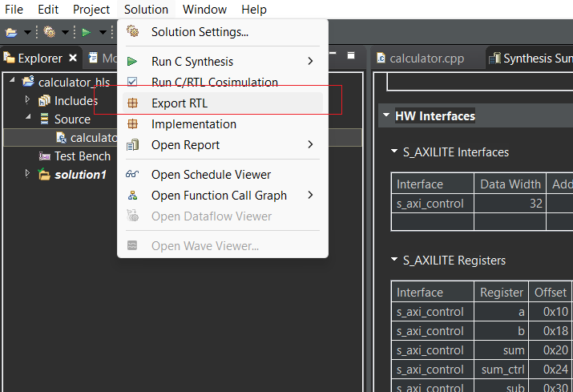This screenshot has width=573, height=392.
Task: Open dropdown next to settings gear toolbar icon
Action: coord(65,33)
